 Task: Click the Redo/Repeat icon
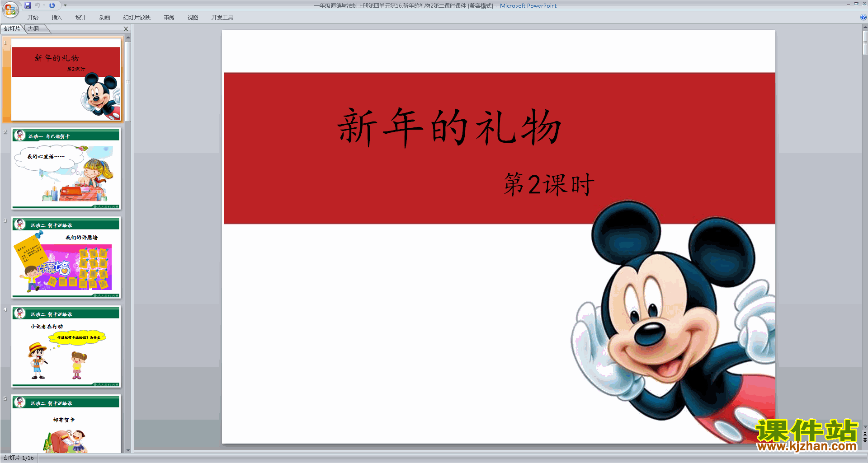coord(52,5)
